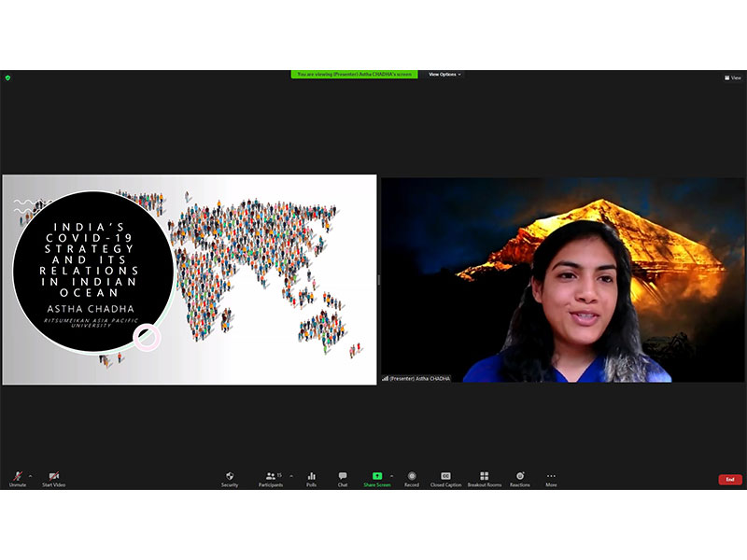747x560 pixels.
Task: Start recording with the Record button
Action: (412, 478)
